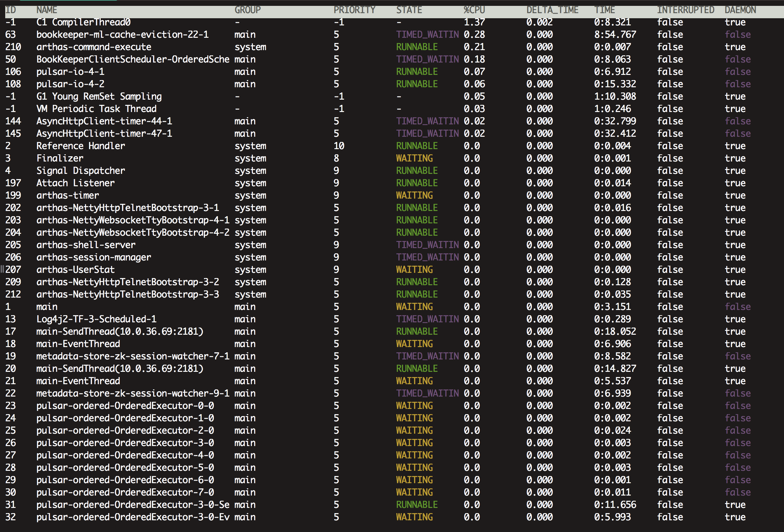Screen dimensions: 784x532
Task: Click the ID column header
Action: point(10,10)
